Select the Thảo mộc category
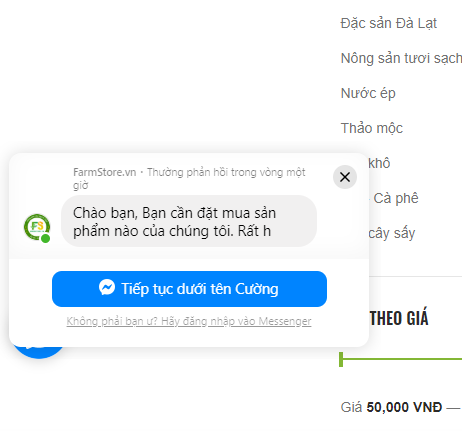Image resolution: width=462 pixels, height=431 pixels. [x=372, y=128]
